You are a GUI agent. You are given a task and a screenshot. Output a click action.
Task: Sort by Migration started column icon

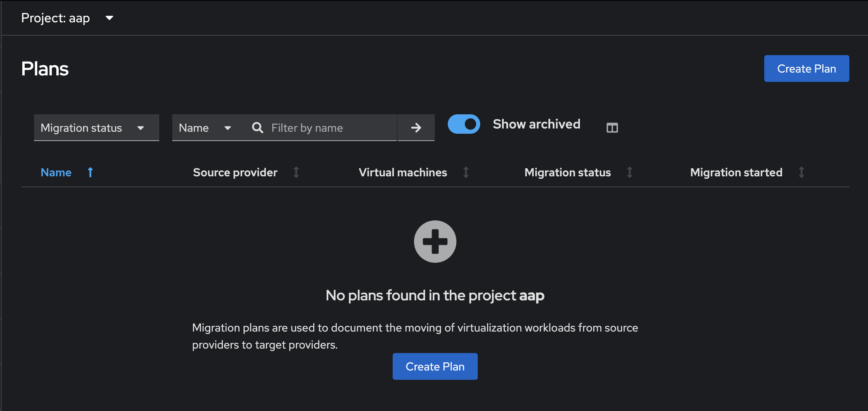point(801,173)
